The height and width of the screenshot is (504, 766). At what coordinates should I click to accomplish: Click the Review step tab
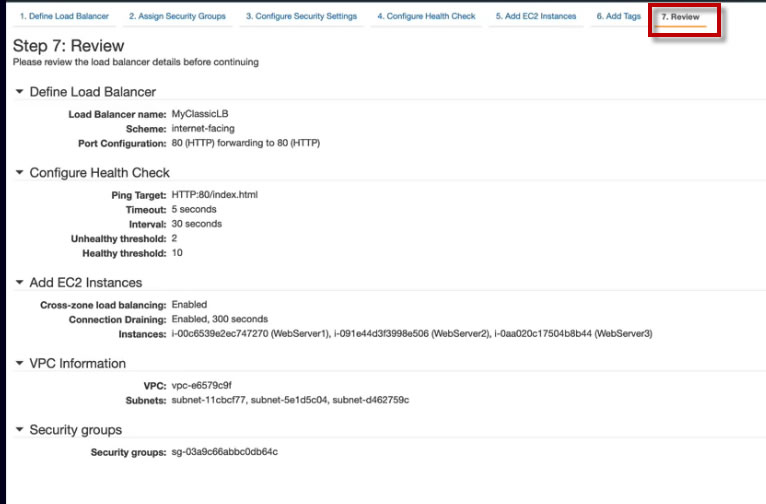[x=680, y=17]
